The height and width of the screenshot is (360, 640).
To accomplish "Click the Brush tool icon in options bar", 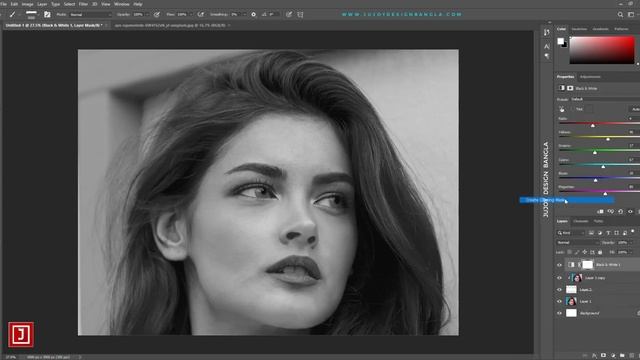I will [13, 14].
